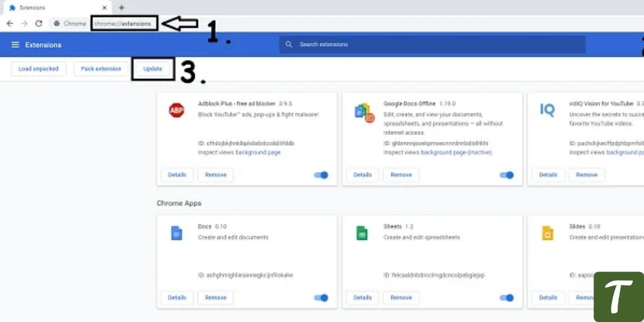Click the Sheets version number 1.2
644x322 pixels.
(x=409, y=226)
